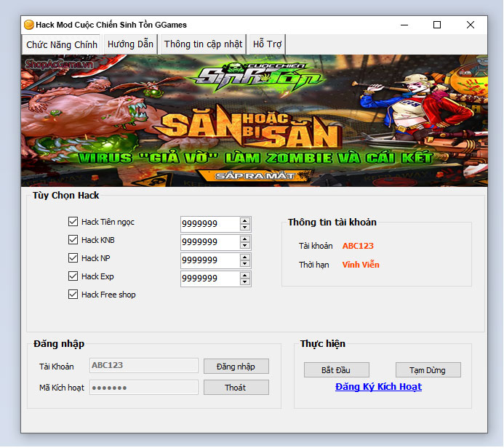Open the Hướng Dẫn tab
Image resolution: width=504 pixels, height=448 pixels.
pos(130,44)
